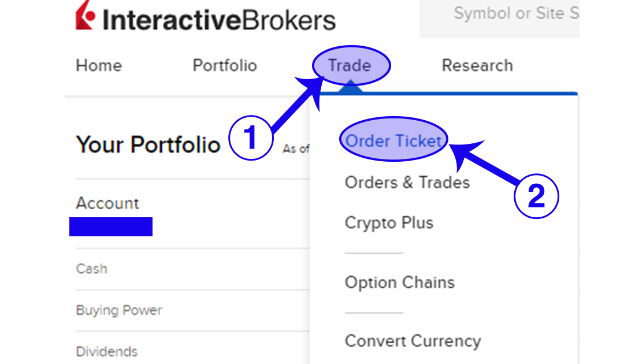The height and width of the screenshot is (364, 624).
Task: Open the Trade menu
Action: click(x=350, y=65)
